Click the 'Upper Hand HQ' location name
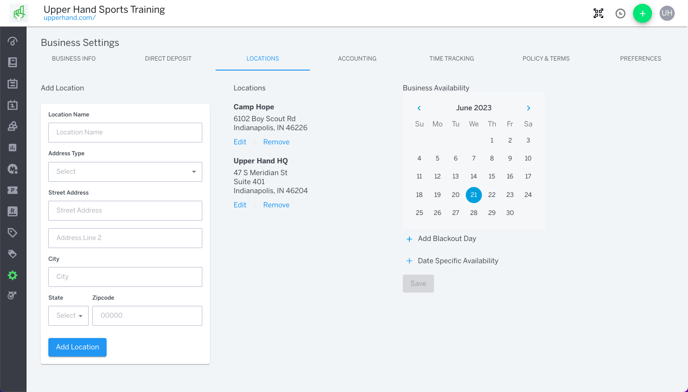Viewport: 688px width, 392px height. tap(261, 161)
